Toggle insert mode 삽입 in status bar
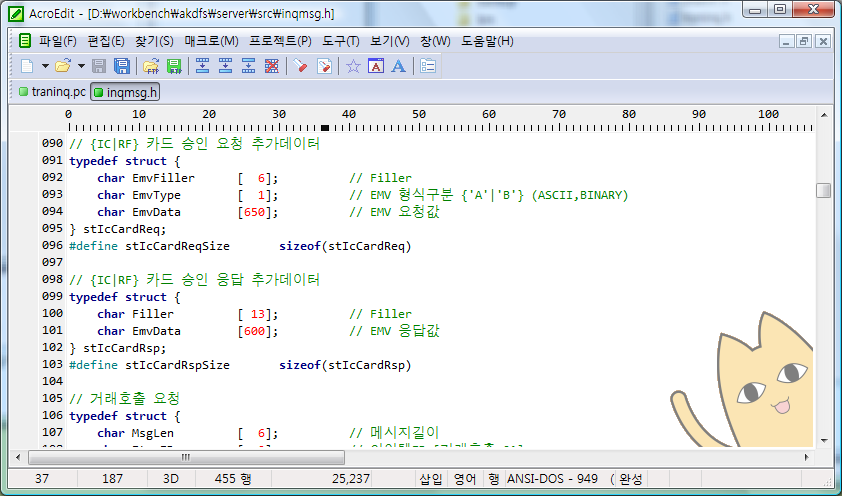 coord(431,479)
